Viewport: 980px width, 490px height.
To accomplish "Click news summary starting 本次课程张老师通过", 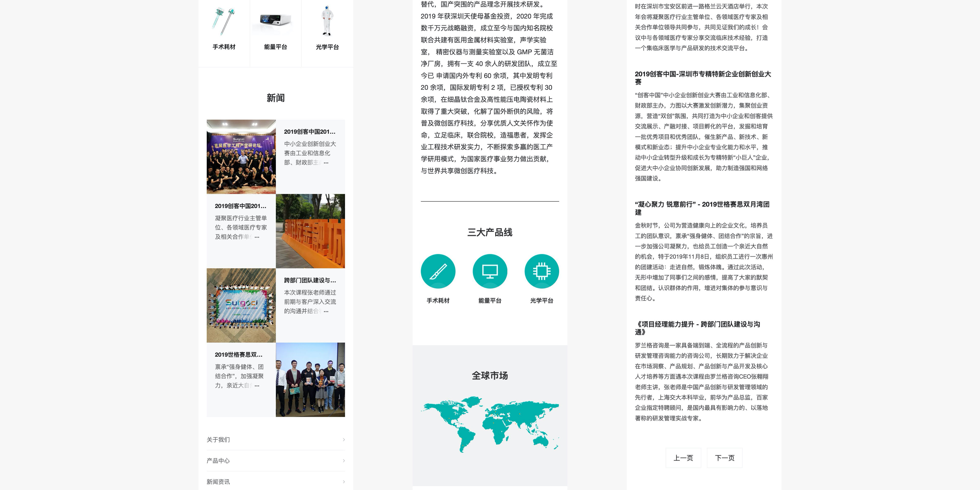I will 310,302.
